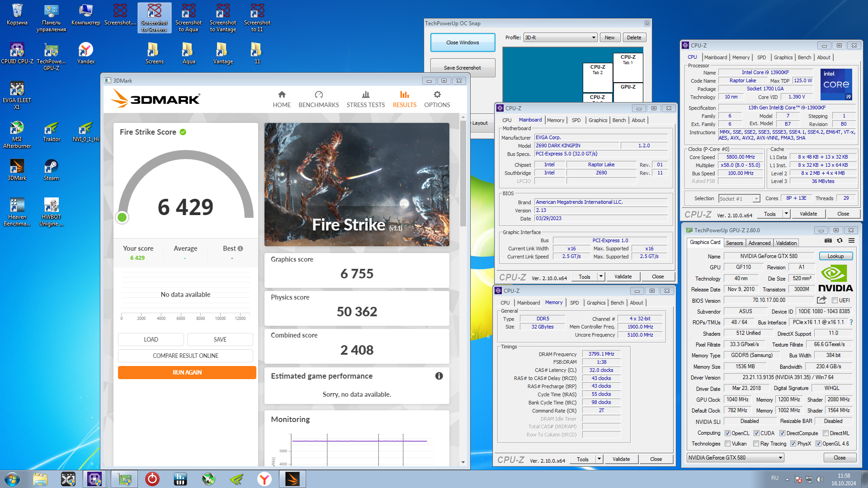Toggle Ray Tracing checkbox in GPU-Z

click(756, 444)
